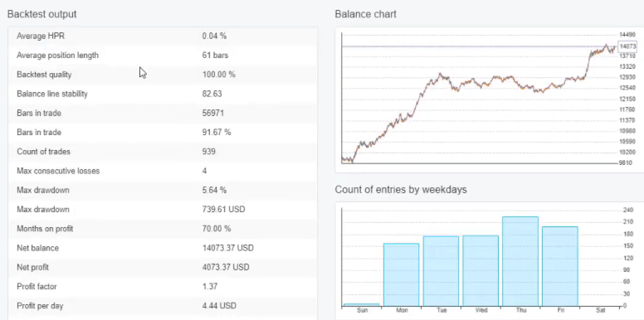This screenshot has width=644, height=320.
Task: Click the 9810 balance axis label
Action: pyautogui.click(x=626, y=162)
